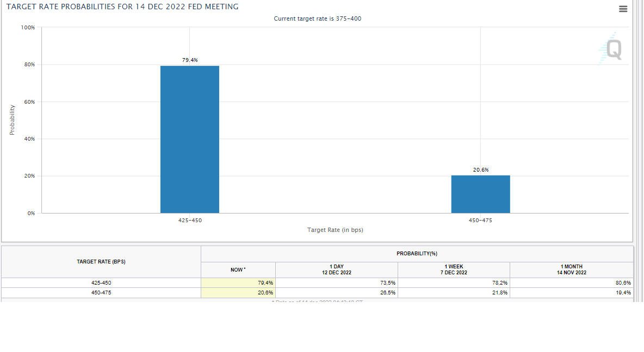Click the '1 DAY 12 DEC 2022' column header

[336, 269]
